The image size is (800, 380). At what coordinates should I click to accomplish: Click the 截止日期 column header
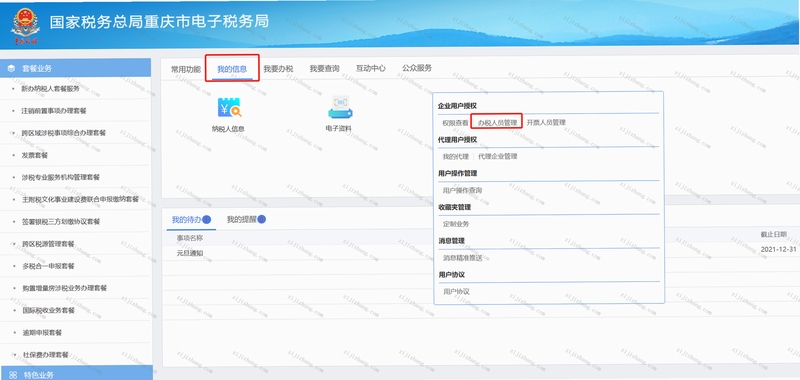(773, 234)
